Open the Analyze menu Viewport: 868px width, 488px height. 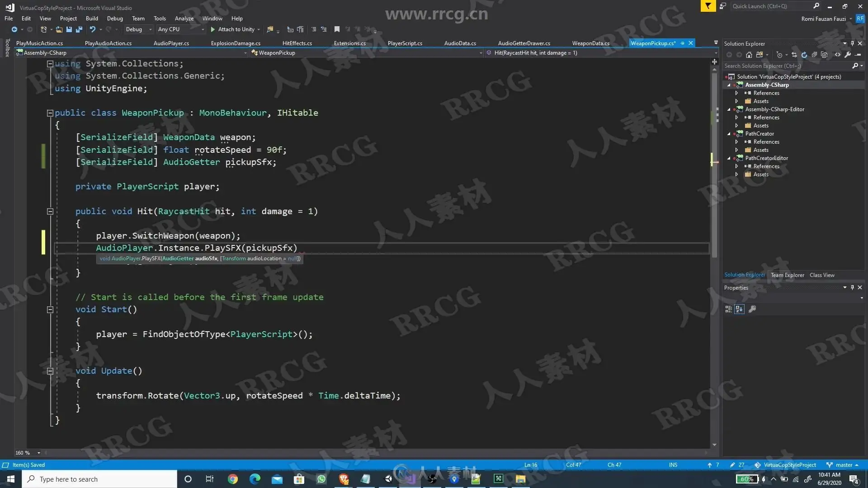184,19
